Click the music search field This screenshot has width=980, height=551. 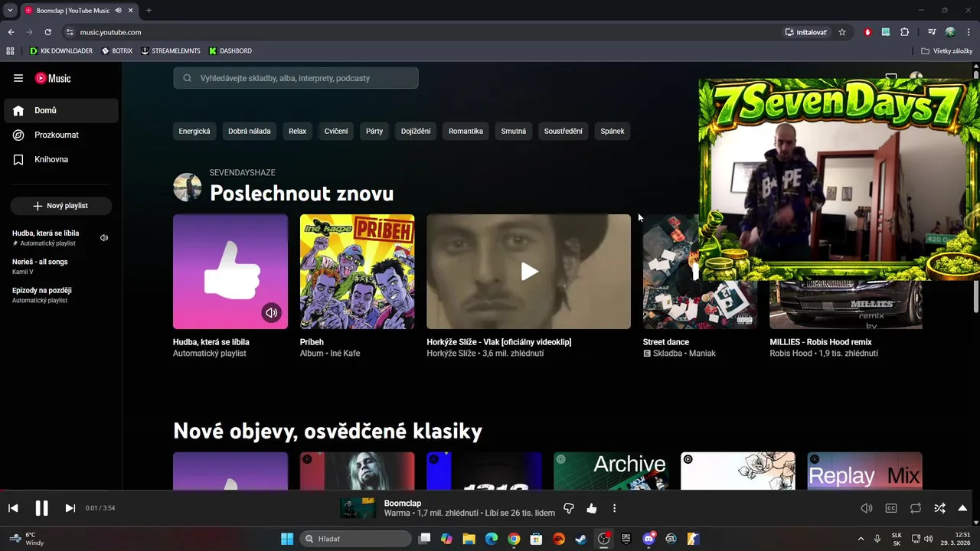tap(296, 78)
